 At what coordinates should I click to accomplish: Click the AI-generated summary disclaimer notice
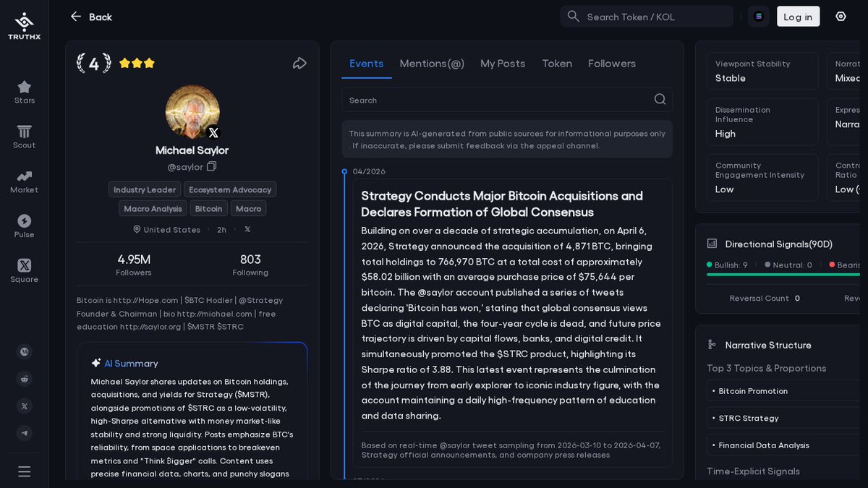pyautogui.click(x=507, y=139)
